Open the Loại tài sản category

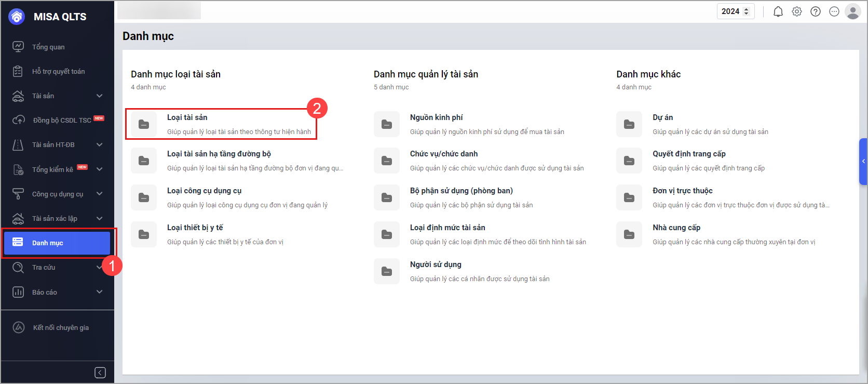click(x=221, y=124)
